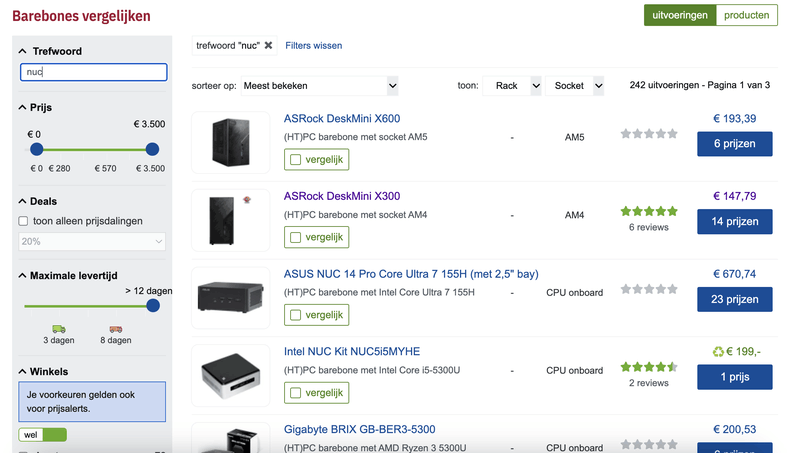The width and height of the screenshot is (800, 453).
Task: Toggle the "wel" switch under Winkels
Action: tap(42, 435)
